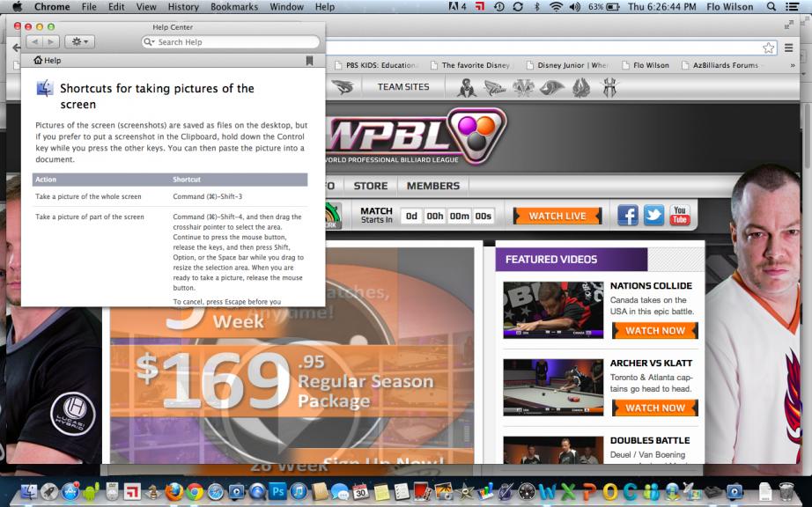Open Spotlight search in the menu bar
Screen dimensions: 812x507
(771, 7)
